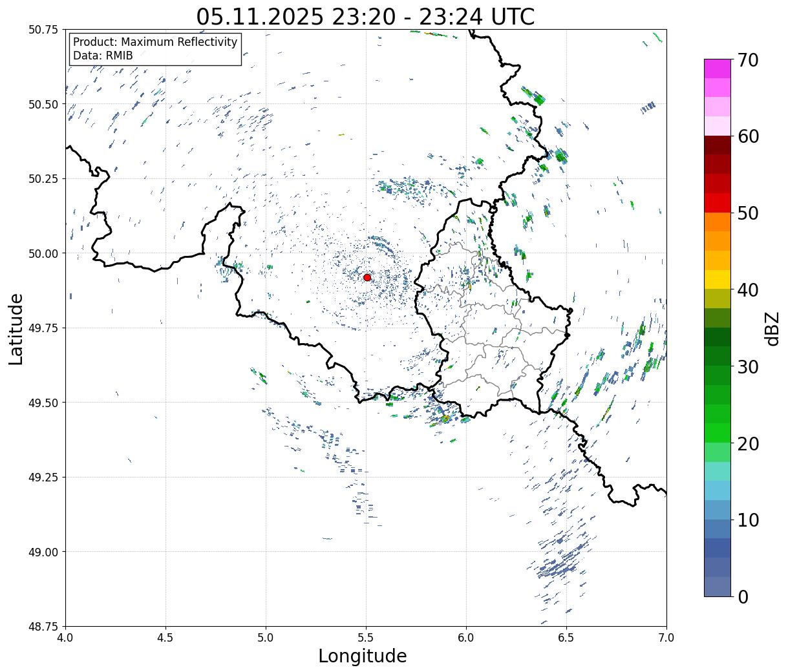
Task: Click the grey-blue bottom colorbar swatch
Action: point(718,586)
